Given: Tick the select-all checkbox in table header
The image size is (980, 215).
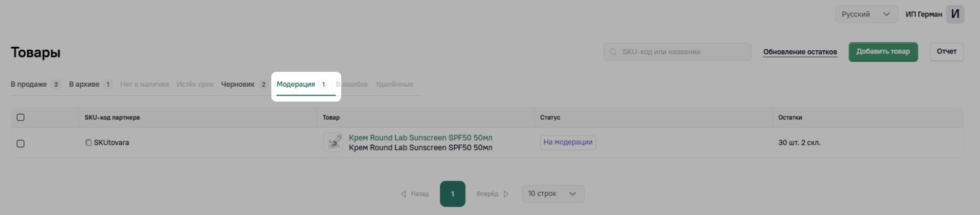Looking at the screenshot, I should click(x=21, y=118).
